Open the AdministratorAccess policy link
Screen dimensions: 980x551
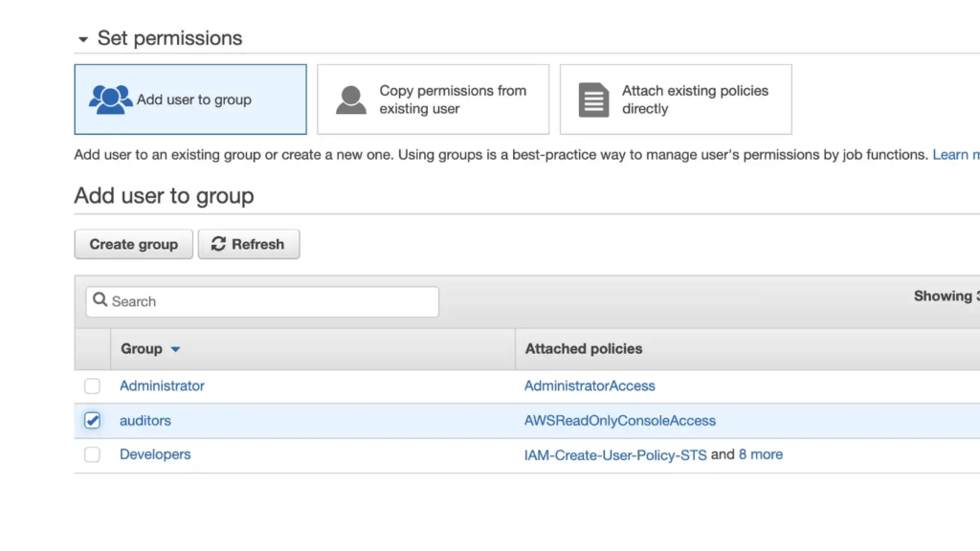click(590, 386)
